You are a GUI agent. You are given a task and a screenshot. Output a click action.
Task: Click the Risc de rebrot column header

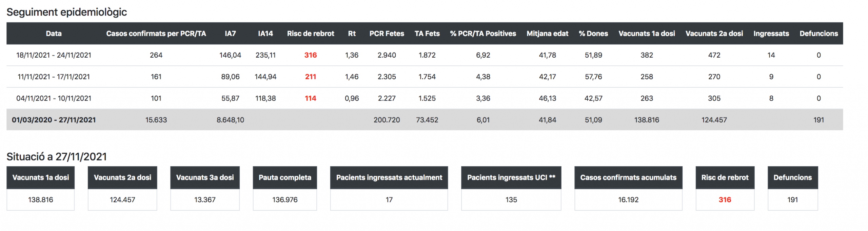point(310,34)
